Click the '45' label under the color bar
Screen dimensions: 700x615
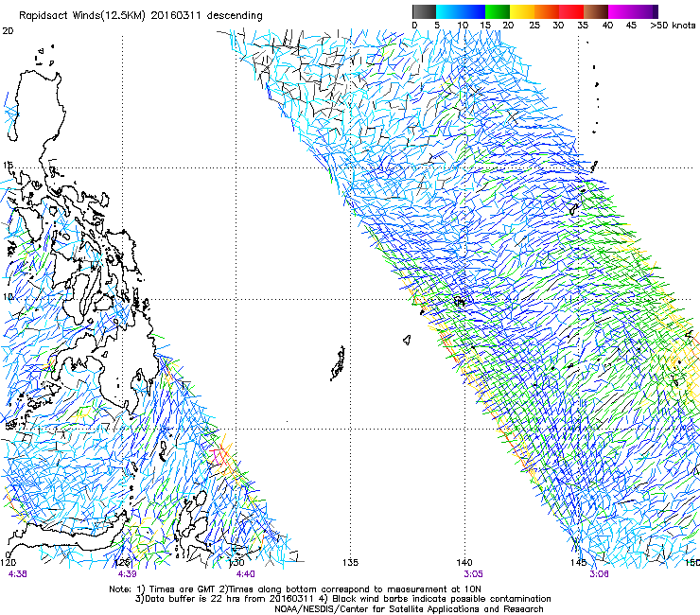(631, 25)
